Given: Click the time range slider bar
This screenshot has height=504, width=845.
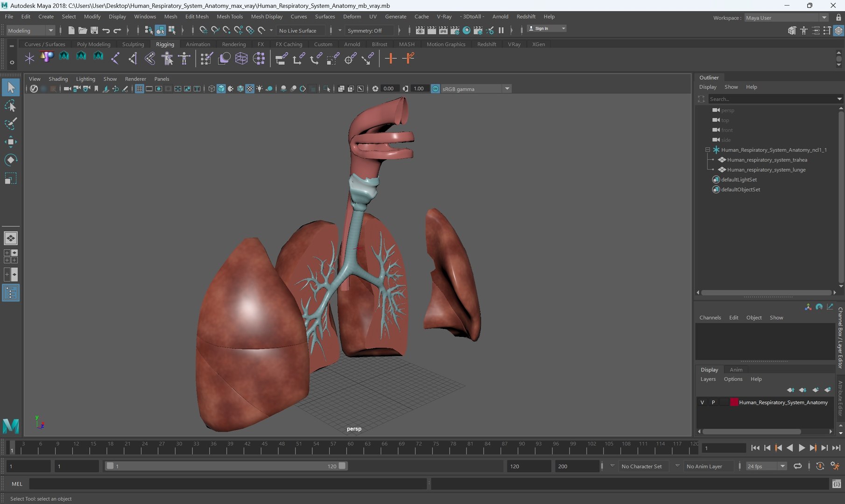Looking at the screenshot, I should click(x=226, y=466).
